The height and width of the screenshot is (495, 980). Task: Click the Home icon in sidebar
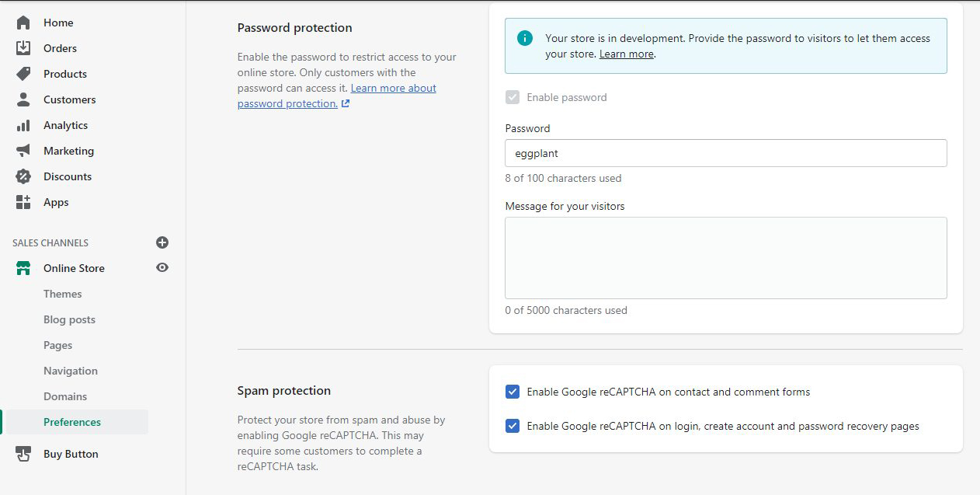(23, 23)
